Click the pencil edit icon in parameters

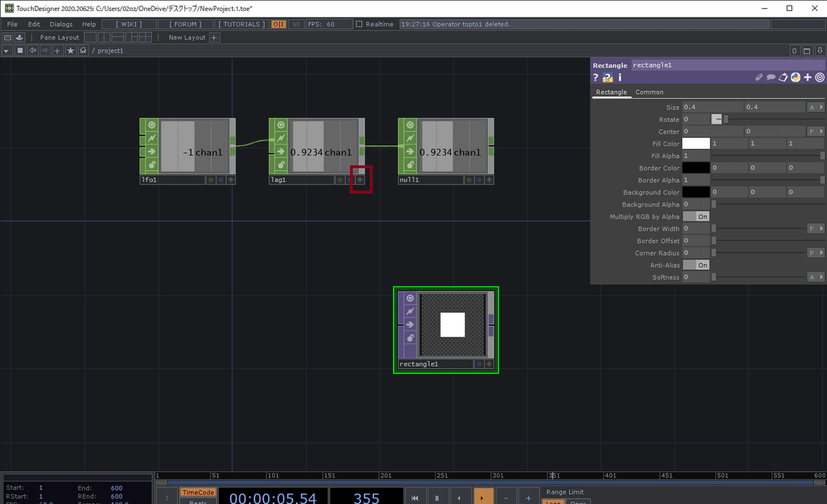pos(759,78)
